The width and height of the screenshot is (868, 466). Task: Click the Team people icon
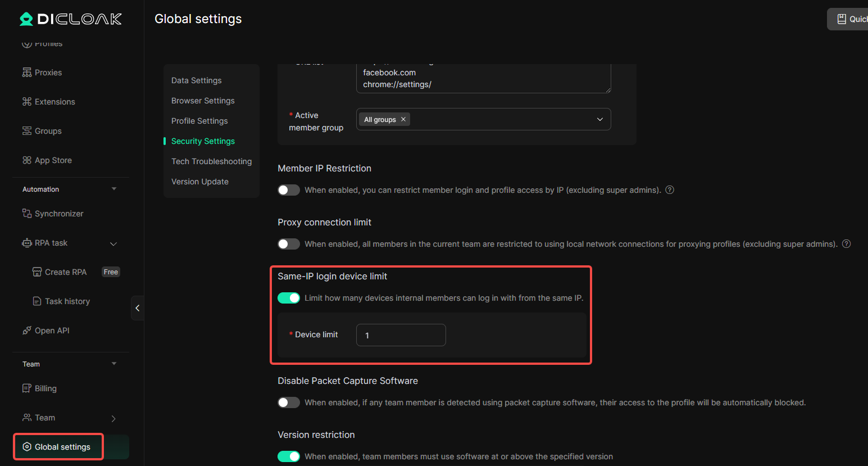click(x=27, y=418)
